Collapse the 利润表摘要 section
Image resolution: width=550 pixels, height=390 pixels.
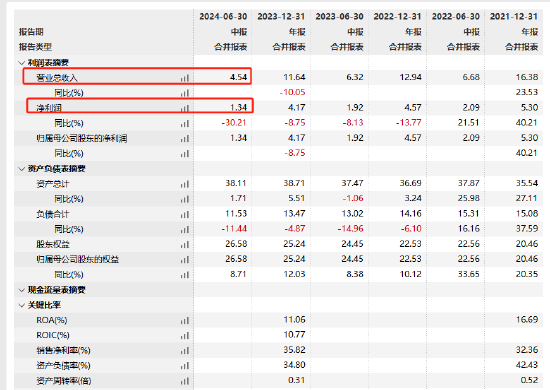pos(21,63)
